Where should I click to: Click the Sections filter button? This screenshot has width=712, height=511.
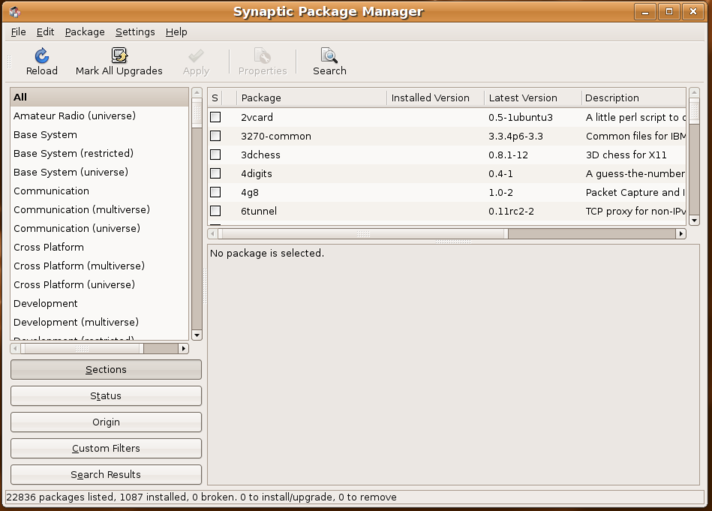pos(106,369)
